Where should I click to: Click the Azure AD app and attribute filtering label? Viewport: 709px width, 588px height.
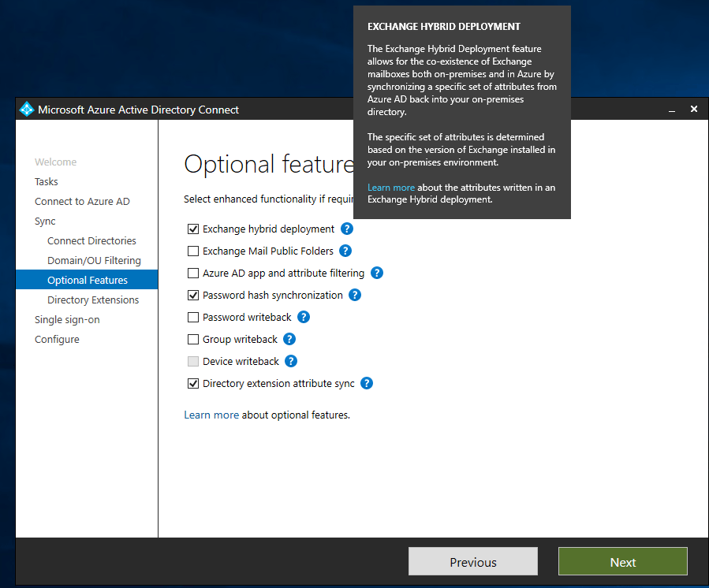(x=283, y=273)
